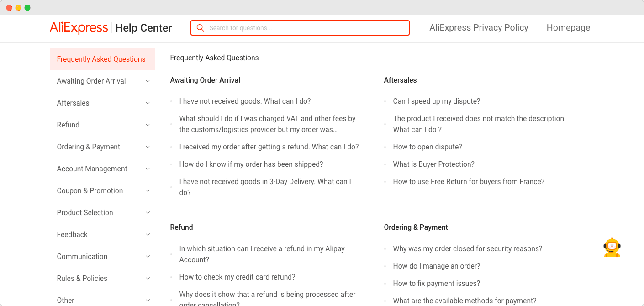The image size is (644, 306).
Task: Expand the Aftersales category chevron
Action: click(148, 103)
